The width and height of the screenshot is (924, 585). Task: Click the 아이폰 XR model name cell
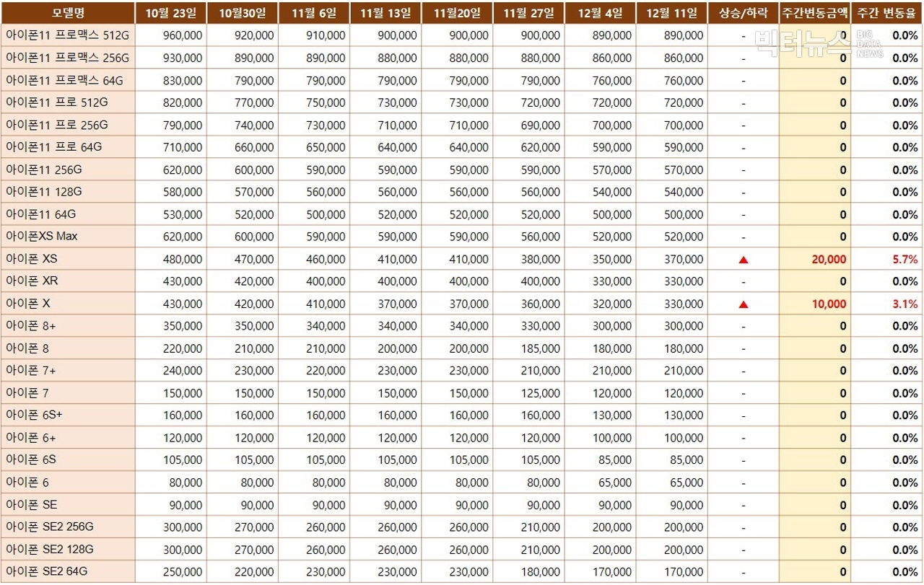point(68,281)
